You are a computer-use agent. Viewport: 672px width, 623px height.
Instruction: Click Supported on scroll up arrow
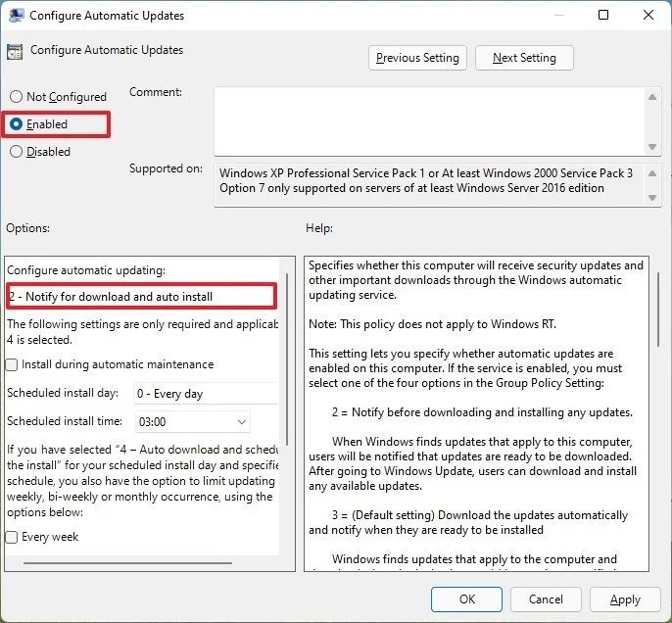[x=652, y=173]
